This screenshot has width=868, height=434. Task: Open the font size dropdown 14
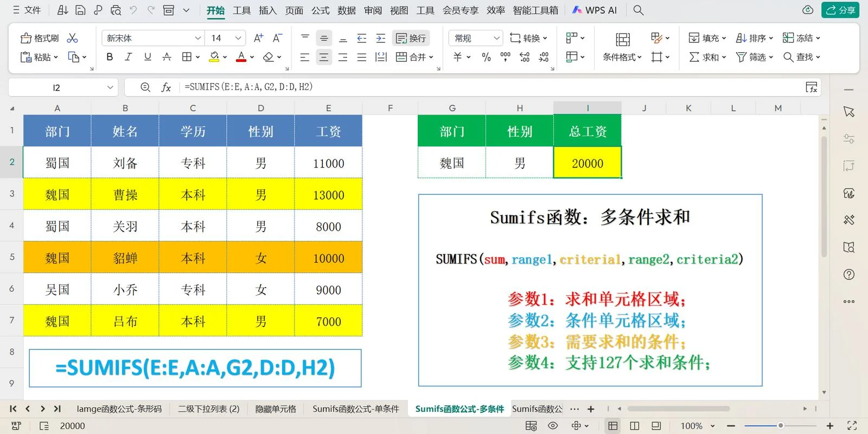[238, 38]
